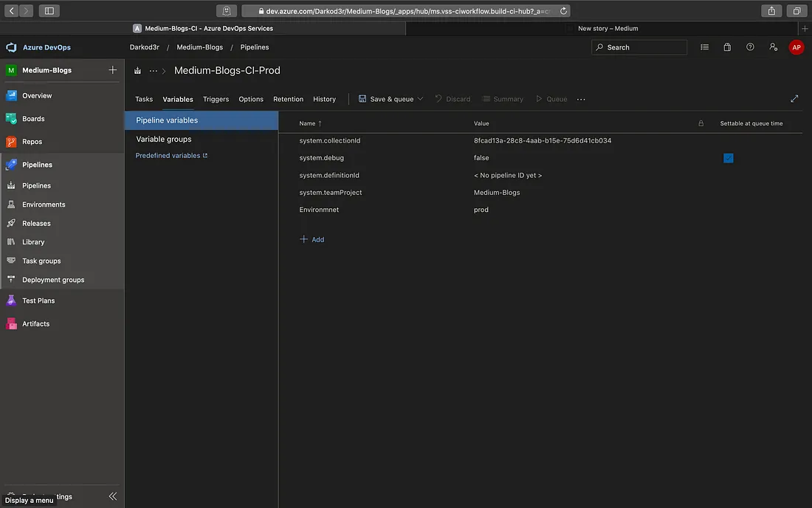Switch to the Options tab
Viewport: 812px width, 508px height.
click(x=251, y=100)
